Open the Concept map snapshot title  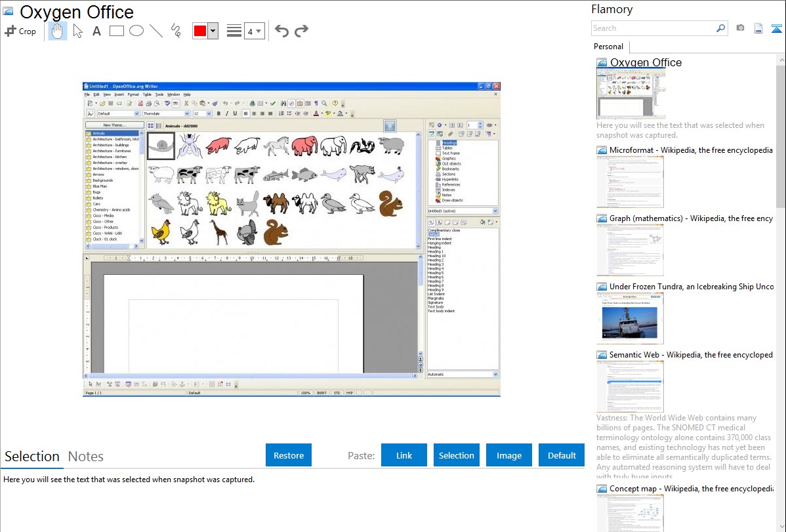click(691, 489)
